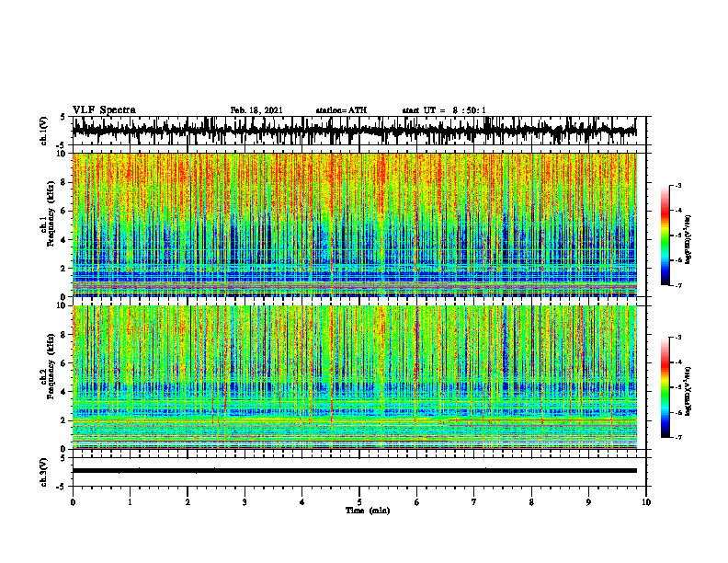This screenshot has width=728, height=563.
Task: Click the time axis tick label "5"
Action: coord(359,502)
